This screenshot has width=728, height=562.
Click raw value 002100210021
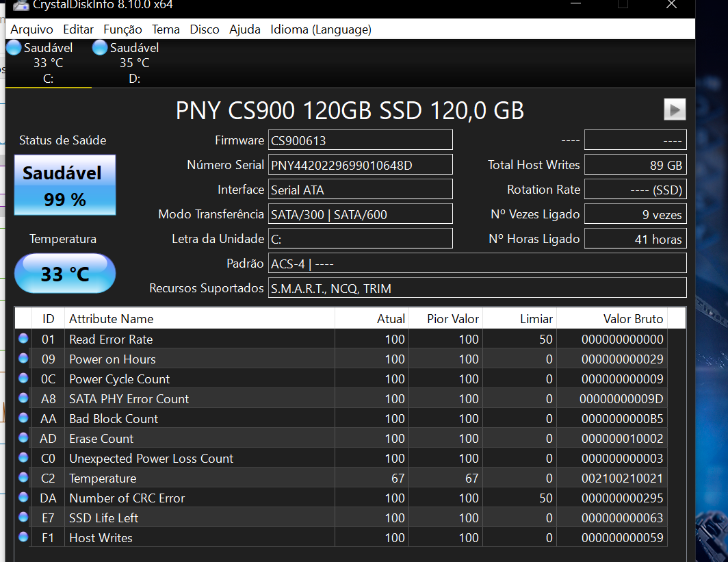(622, 478)
